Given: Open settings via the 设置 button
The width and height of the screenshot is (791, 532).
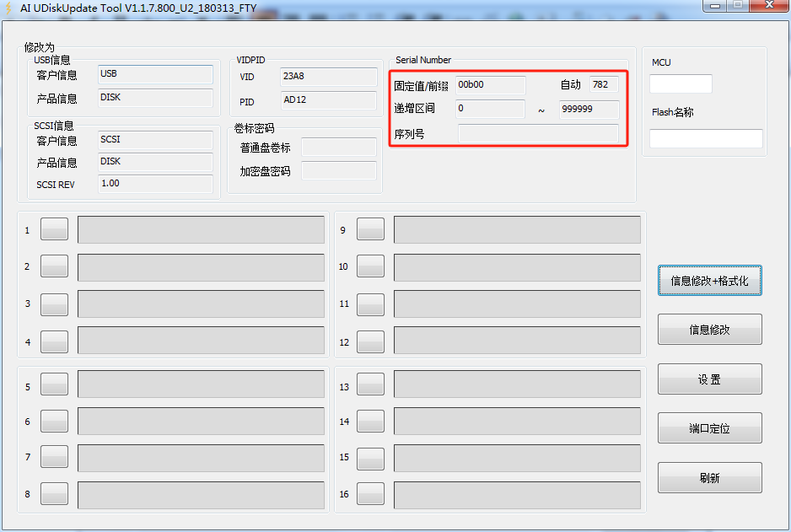Looking at the screenshot, I should (x=709, y=379).
